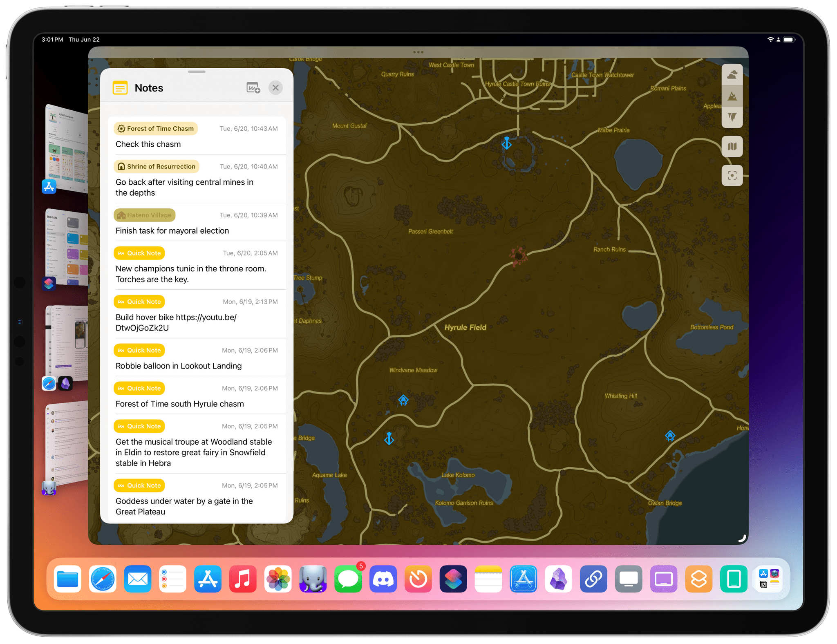
Task: Open Mail from the dock
Action: [138, 579]
